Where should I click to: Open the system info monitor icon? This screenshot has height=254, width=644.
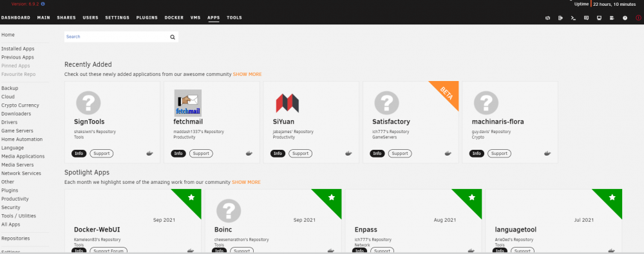599,18
